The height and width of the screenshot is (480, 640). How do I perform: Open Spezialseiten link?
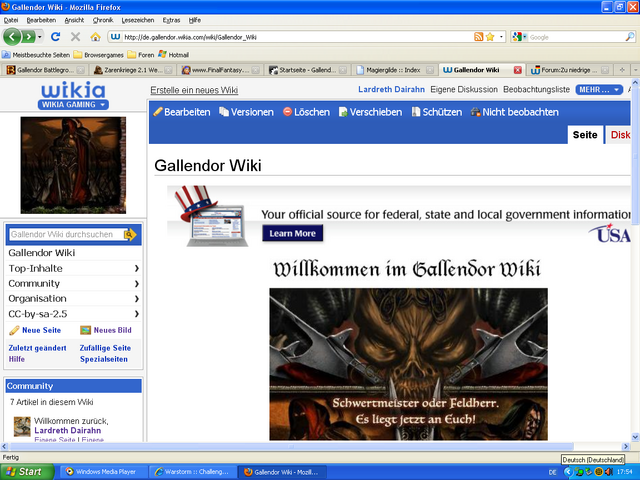point(104,359)
